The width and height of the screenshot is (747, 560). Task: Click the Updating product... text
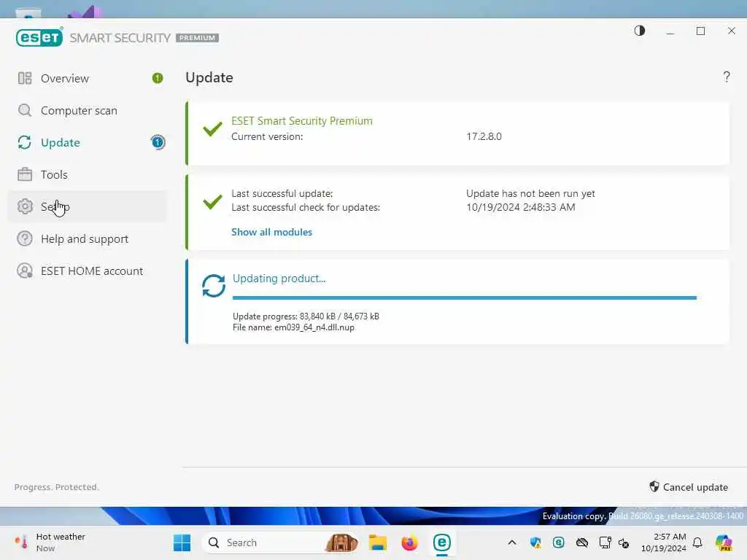[279, 279]
